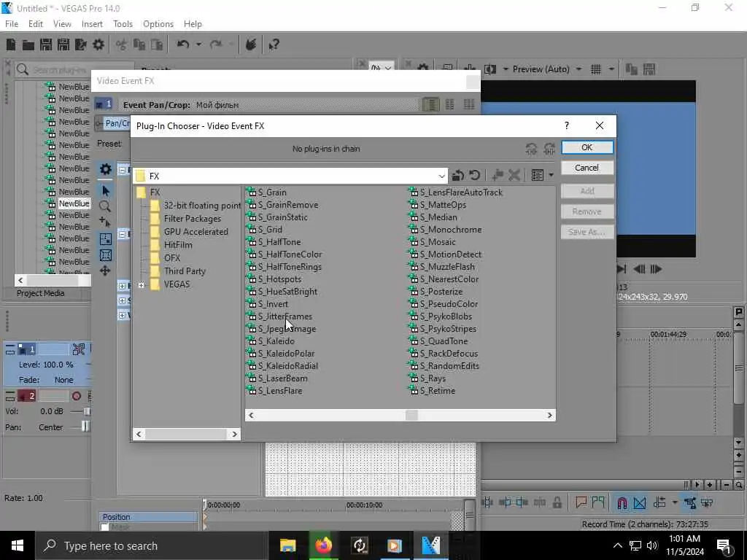747x560 pixels.
Task: Click the refresh icon in Plug-In Chooser
Action: (x=474, y=175)
